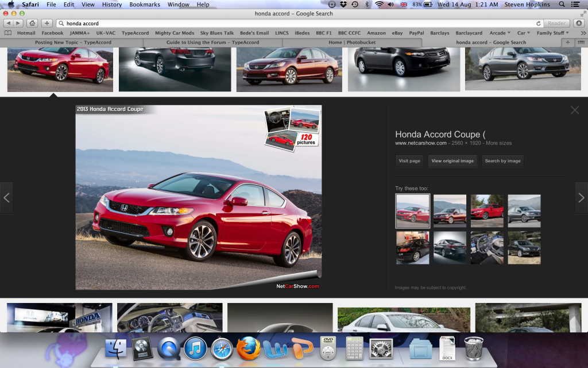Open Safari compass icon in Dock

click(x=222, y=349)
